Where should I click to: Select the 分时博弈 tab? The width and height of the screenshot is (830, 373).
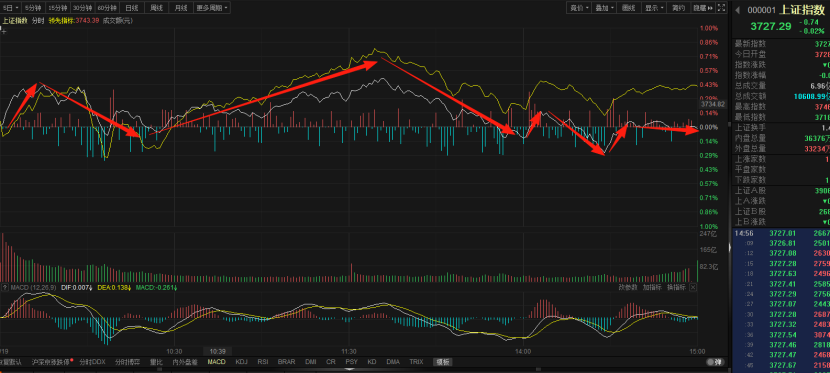128,362
